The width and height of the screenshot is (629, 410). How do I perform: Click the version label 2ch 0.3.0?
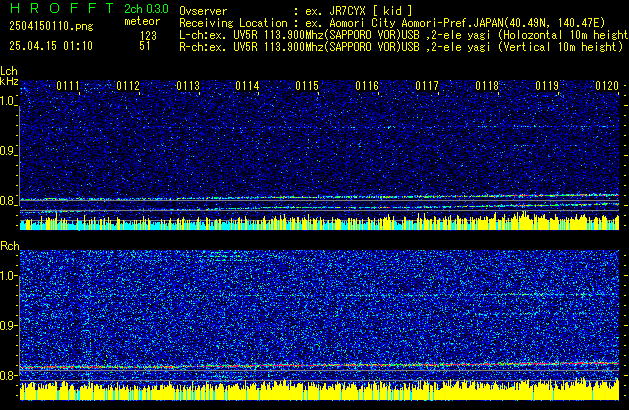tap(146, 9)
